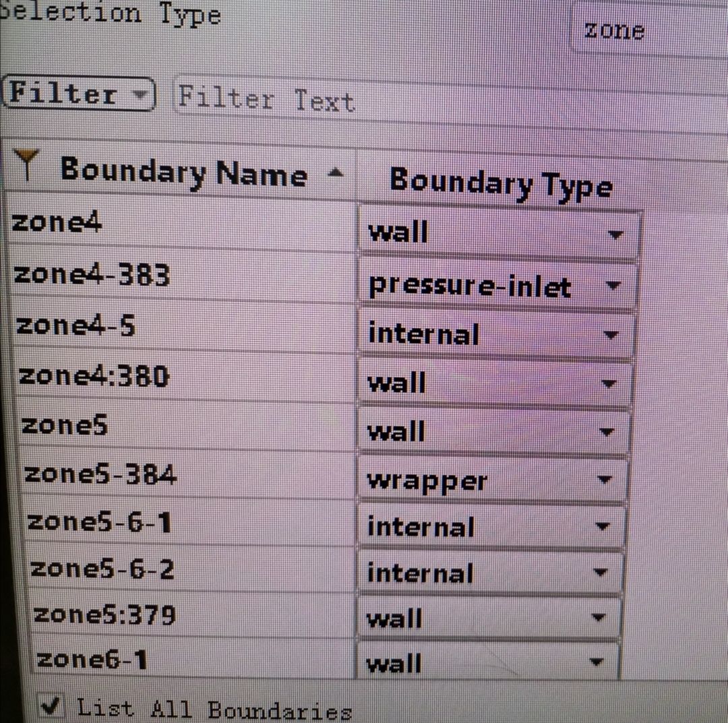
Task: Open boundary type dropdown for zone4:380
Action: (x=609, y=384)
